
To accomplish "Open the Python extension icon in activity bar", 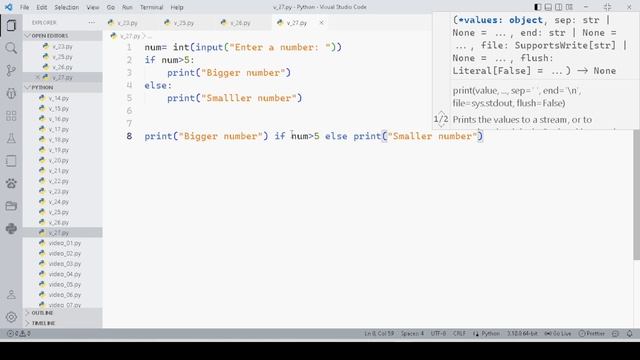I will [11, 229].
